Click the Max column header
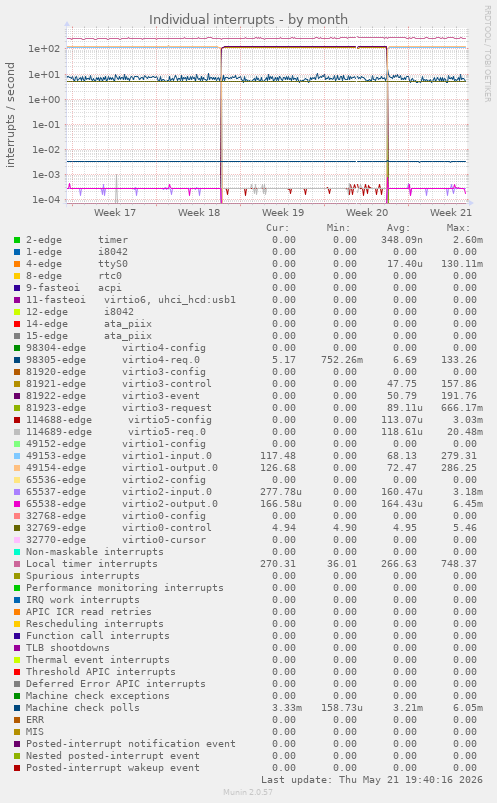The height and width of the screenshot is (803, 497). pos(458,228)
